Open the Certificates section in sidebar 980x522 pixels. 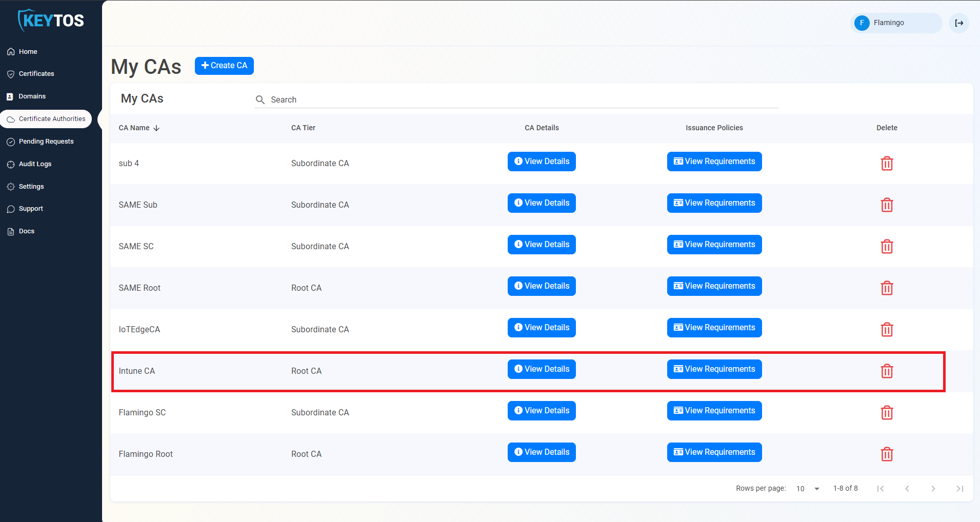(x=36, y=73)
